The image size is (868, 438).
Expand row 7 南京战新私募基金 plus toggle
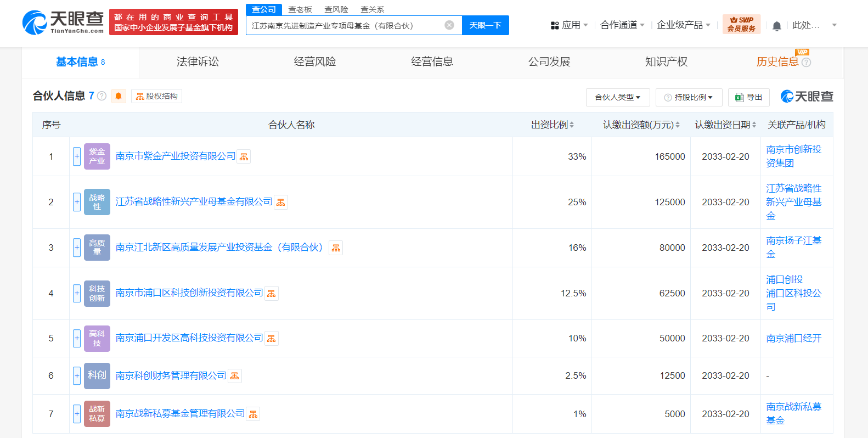[77, 413]
